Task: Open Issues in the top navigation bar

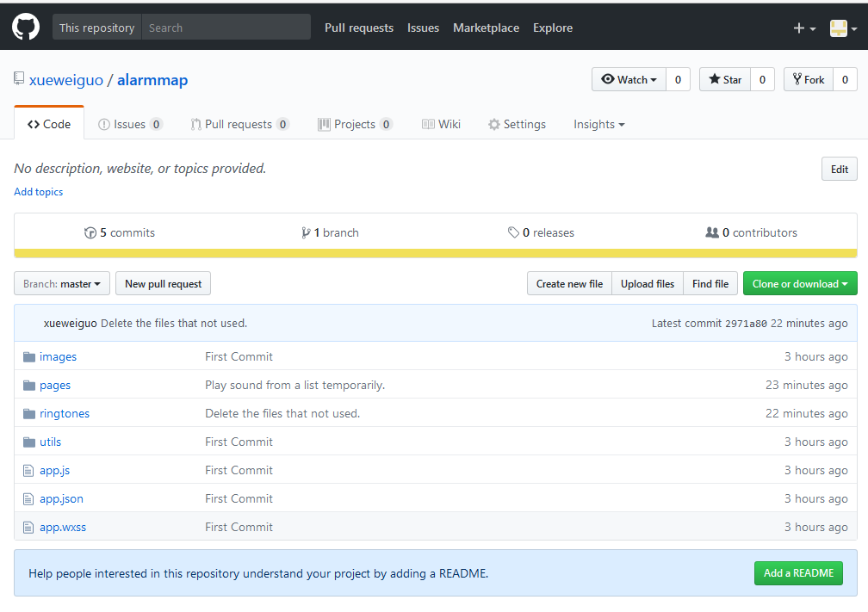Action: tap(423, 28)
